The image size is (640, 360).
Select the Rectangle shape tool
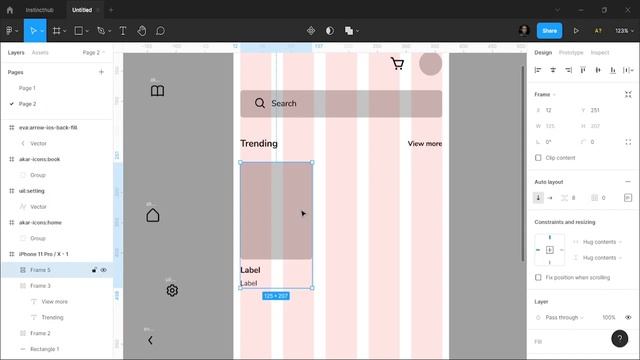(78, 31)
